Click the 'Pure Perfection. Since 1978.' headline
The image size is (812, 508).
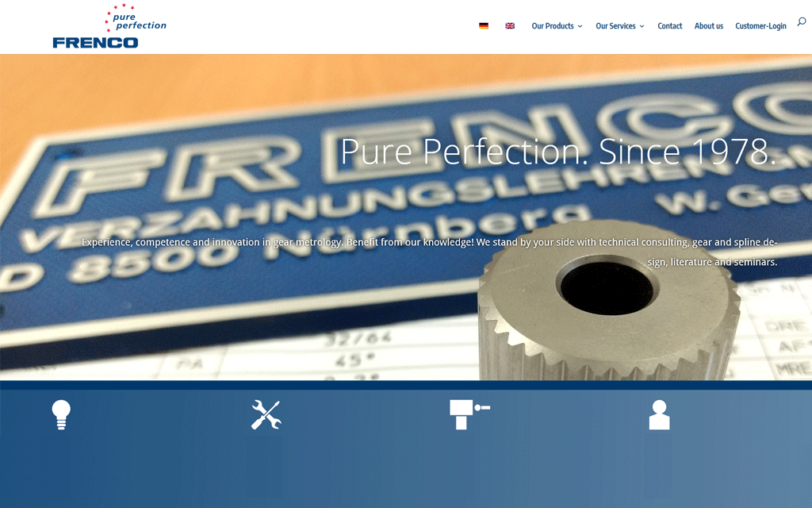(x=559, y=152)
